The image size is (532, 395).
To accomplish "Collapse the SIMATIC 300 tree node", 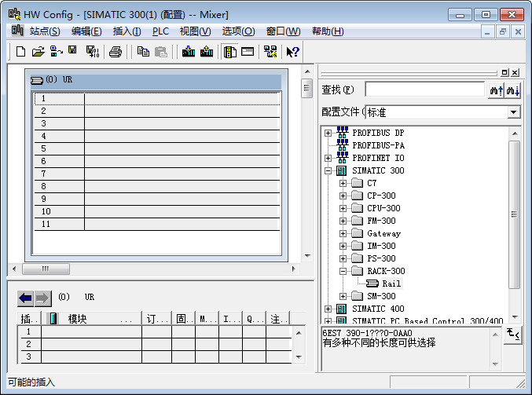I will (328, 170).
